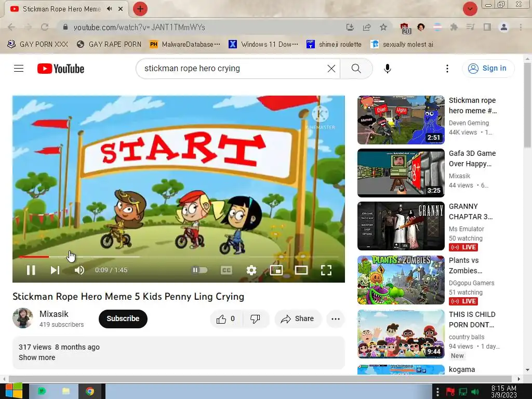Click the horizontal scrollbar at page bottom
Image resolution: width=532 pixels, height=399 pixels.
(260, 379)
